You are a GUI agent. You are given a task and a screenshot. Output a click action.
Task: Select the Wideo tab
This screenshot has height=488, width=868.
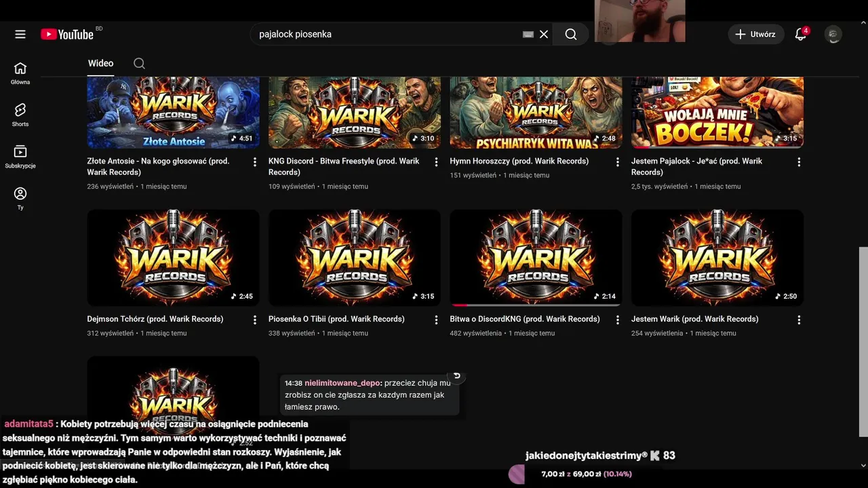click(x=100, y=63)
